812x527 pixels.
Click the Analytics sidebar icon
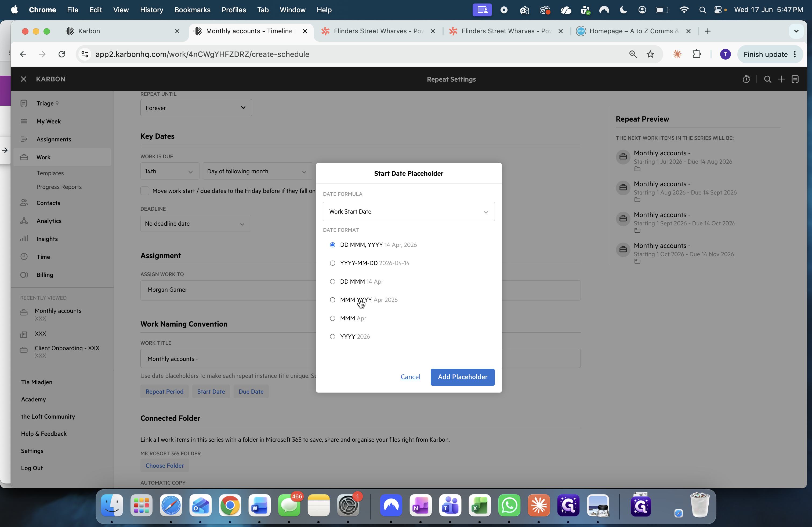coord(24,221)
